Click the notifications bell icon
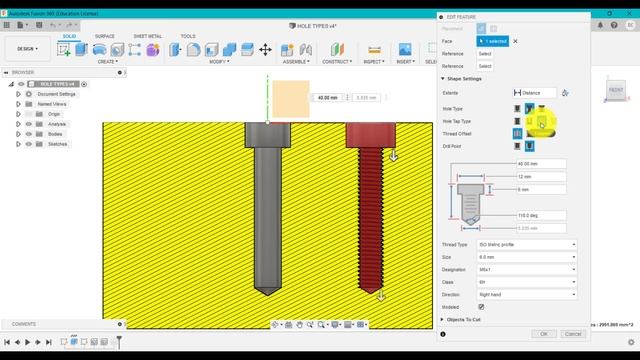Screen dimensions: 640x360 click(600, 25)
